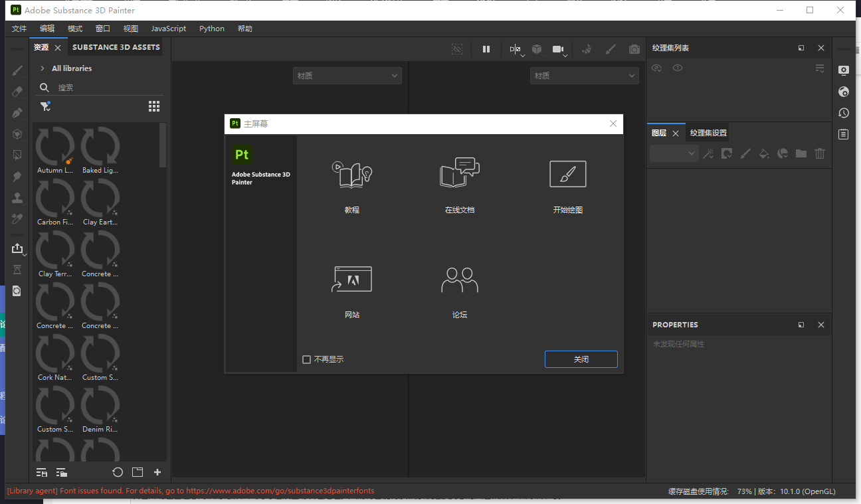Open the Website icon in home screen
This screenshot has height=504, width=861.
[351, 279]
